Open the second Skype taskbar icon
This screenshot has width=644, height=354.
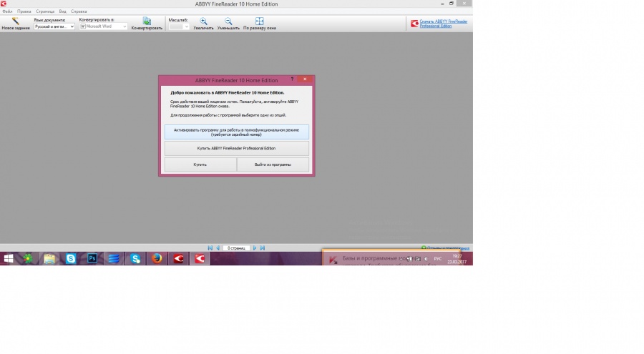point(135,258)
